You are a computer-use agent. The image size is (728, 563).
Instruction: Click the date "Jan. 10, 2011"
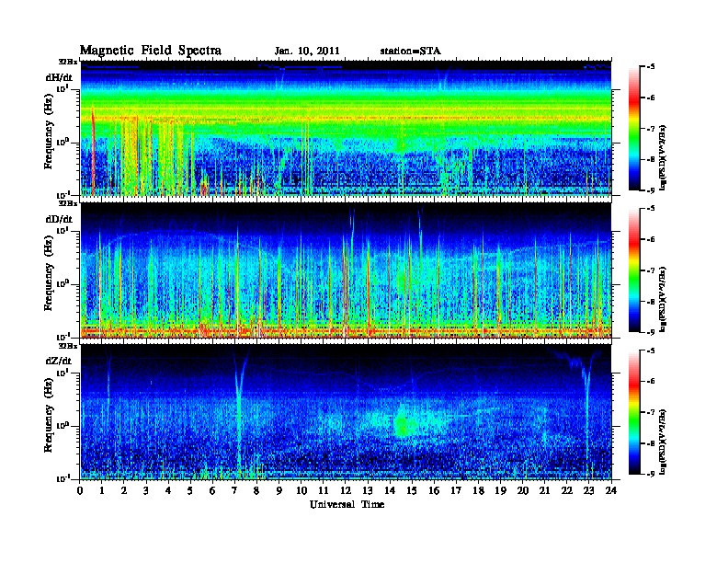point(307,52)
